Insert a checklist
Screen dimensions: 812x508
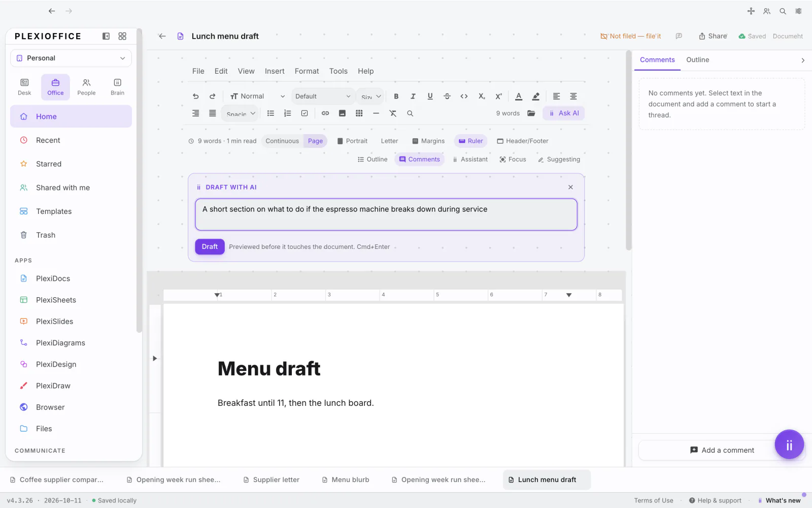[x=304, y=113]
